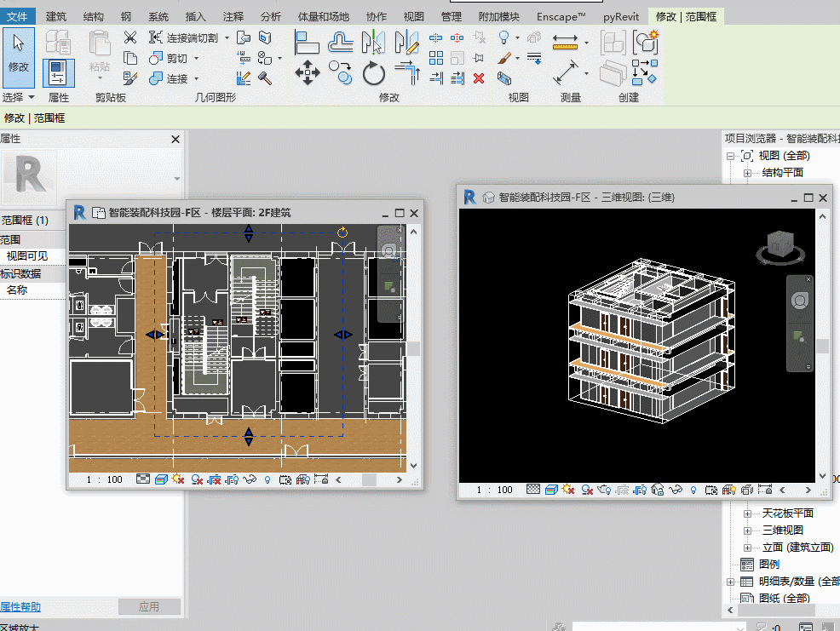840x631 pixels.
Task: Click the red Delete icon
Action: pyautogui.click(x=479, y=78)
